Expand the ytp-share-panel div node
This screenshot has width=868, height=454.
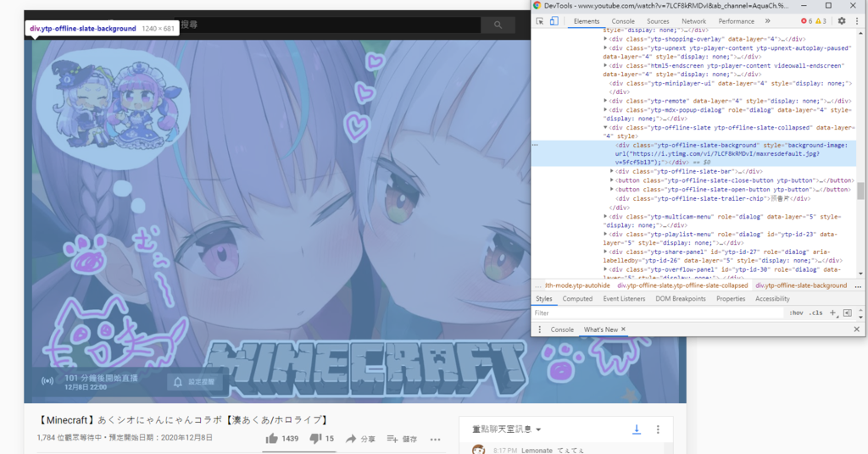605,252
